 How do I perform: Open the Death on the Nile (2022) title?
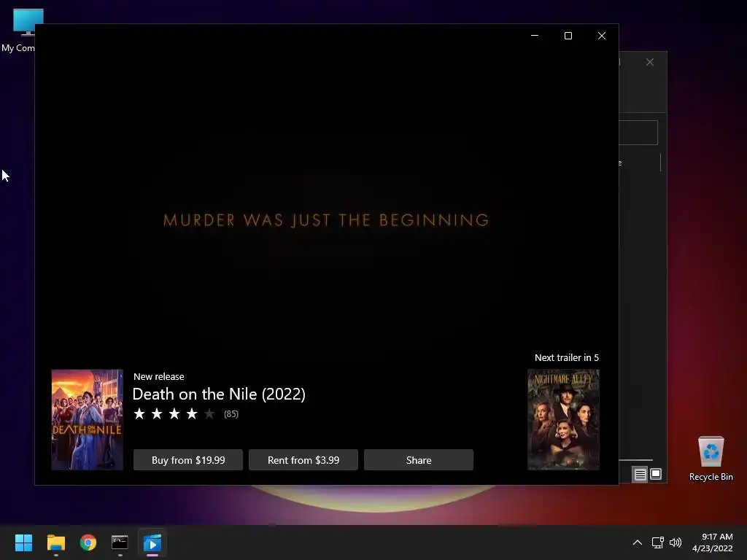coord(219,394)
